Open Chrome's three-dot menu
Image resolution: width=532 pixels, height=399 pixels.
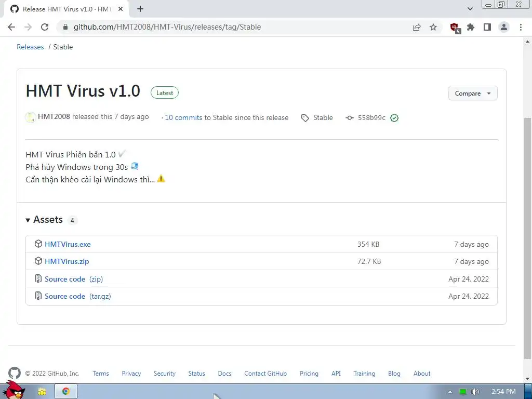[x=521, y=27]
